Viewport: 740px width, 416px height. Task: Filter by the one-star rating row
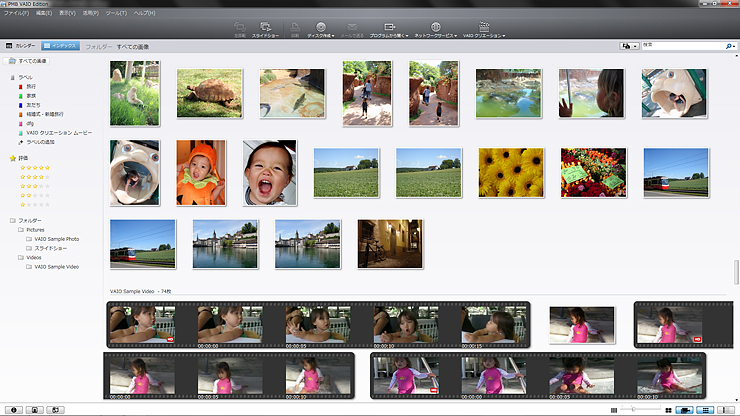[x=37, y=204]
